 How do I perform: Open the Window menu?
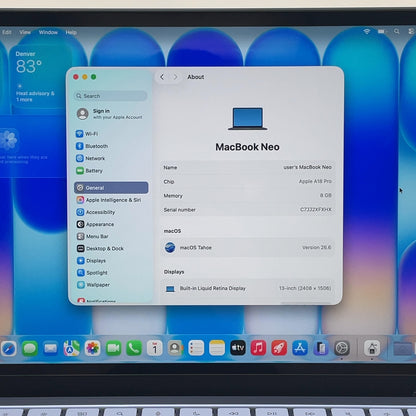(48, 32)
